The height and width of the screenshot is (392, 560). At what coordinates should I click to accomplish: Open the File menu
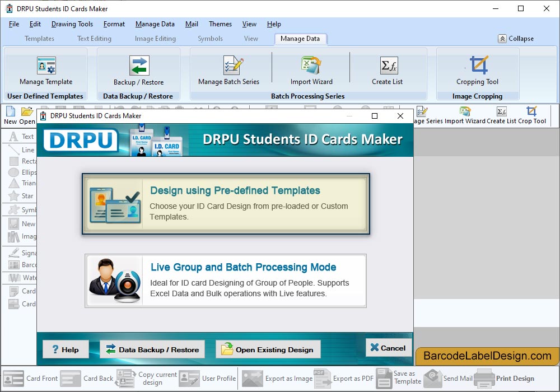pyautogui.click(x=14, y=24)
